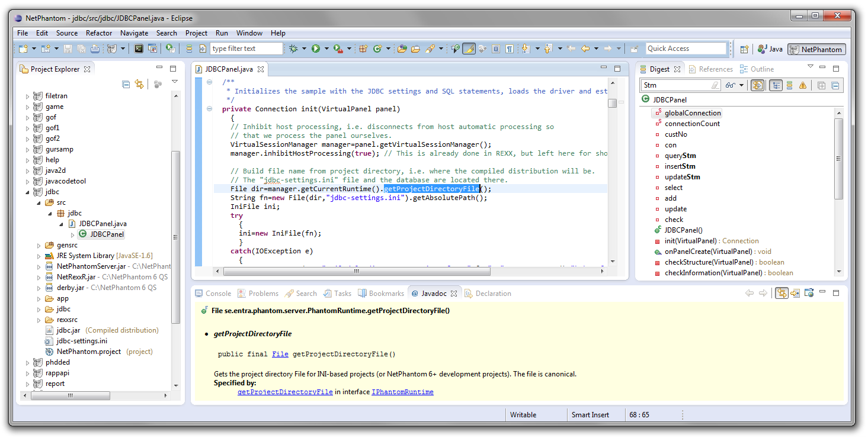Open the console terminal toolbar icon
The height and width of the screenshot is (438, 868).
pos(139,49)
